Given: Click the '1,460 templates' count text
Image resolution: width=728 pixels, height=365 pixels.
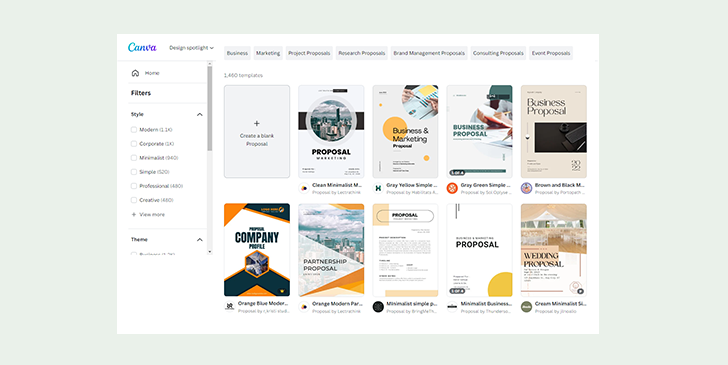Looking at the screenshot, I should pyautogui.click(x=243, y=75).
